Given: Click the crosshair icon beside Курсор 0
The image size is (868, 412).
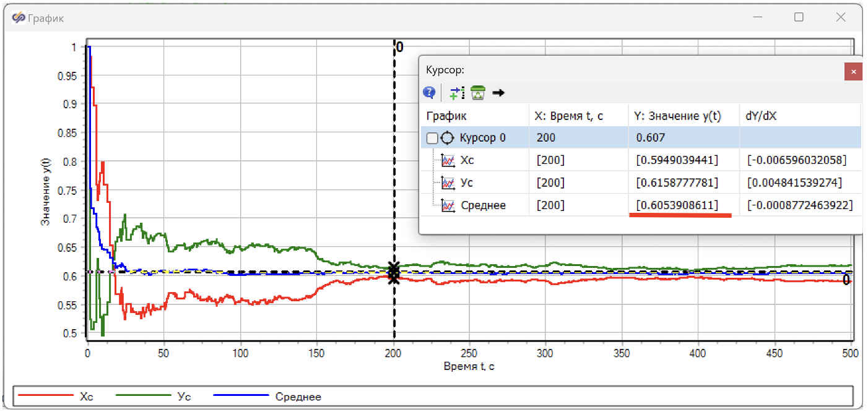Looking at the screenshot, I should (447, 138).
